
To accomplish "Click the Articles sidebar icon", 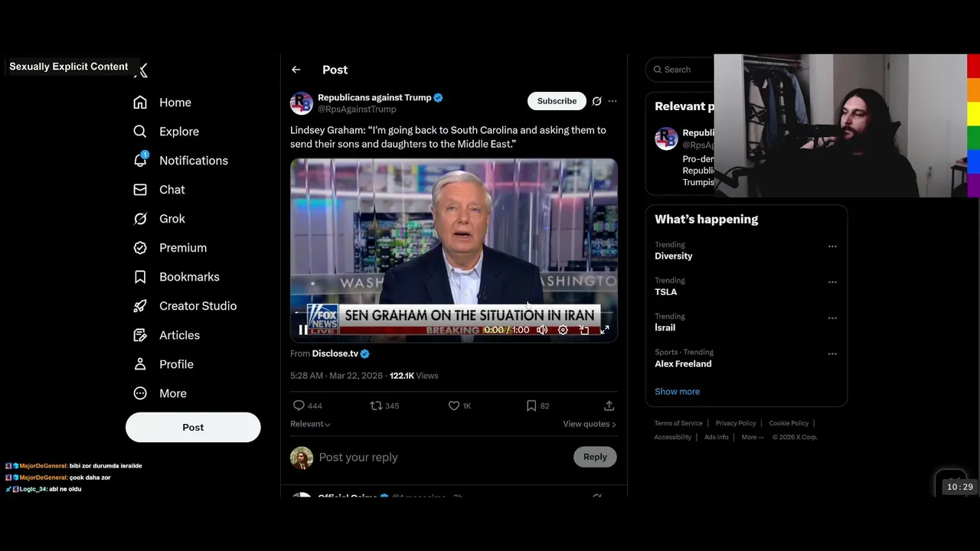I will click(x=140, y=335).
